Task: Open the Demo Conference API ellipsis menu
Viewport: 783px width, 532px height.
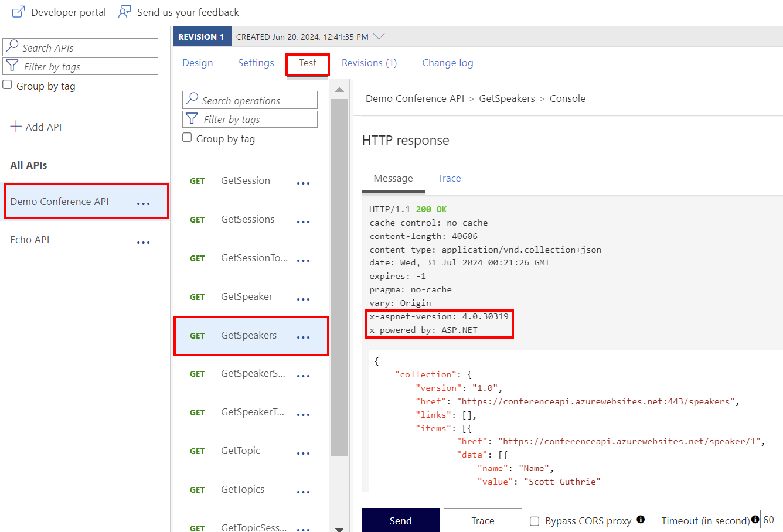Action: 144,203
